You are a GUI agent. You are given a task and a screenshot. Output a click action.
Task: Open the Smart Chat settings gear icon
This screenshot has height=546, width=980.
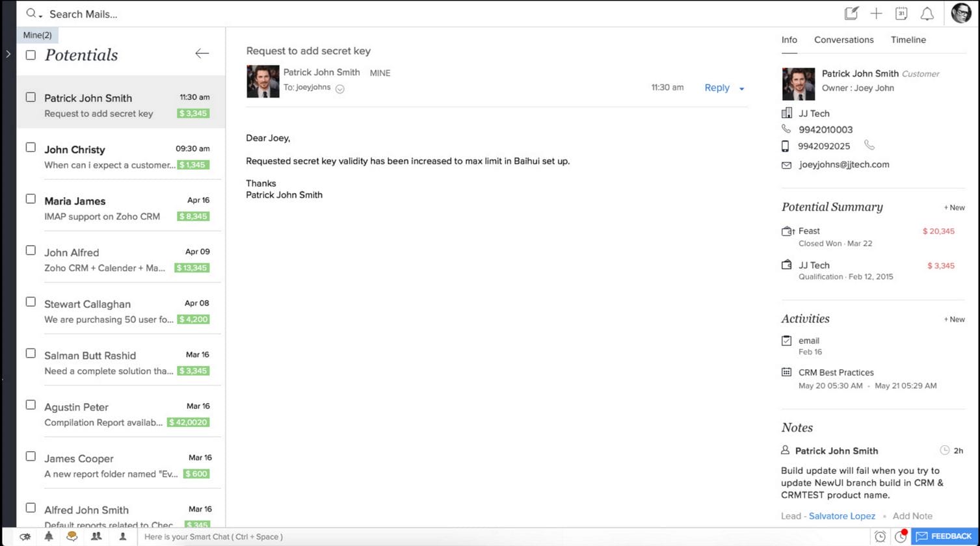click(x=25, y=536)
